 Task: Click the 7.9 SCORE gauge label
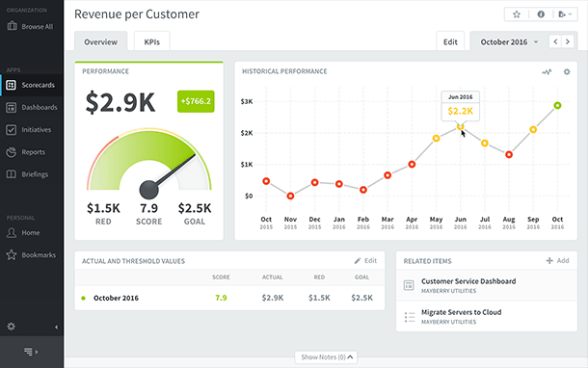[x=148, y=214]
